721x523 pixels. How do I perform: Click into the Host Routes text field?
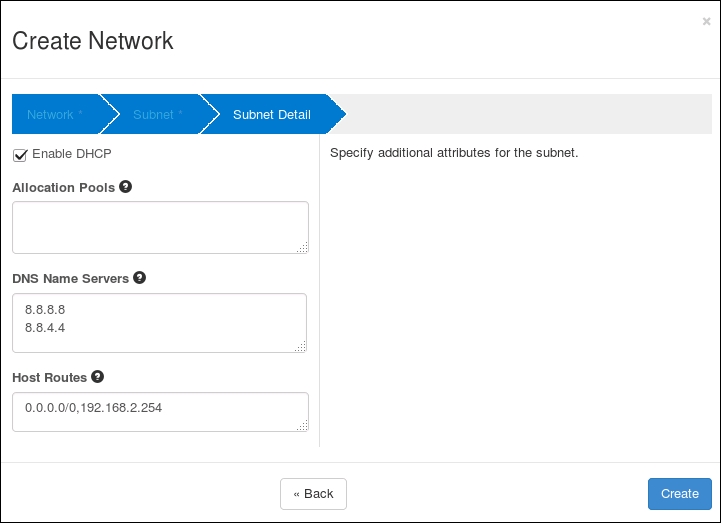click(x=160, y=410)
